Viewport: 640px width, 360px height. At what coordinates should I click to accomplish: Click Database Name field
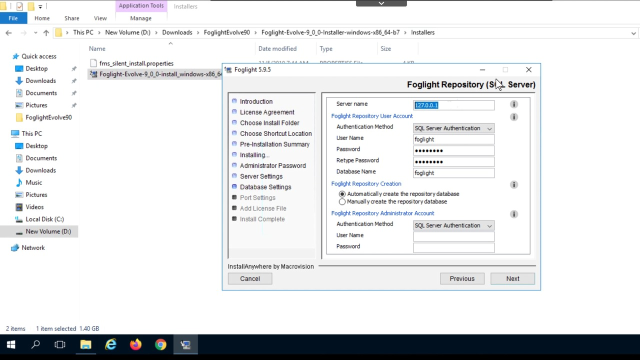[x=453, y=173]
